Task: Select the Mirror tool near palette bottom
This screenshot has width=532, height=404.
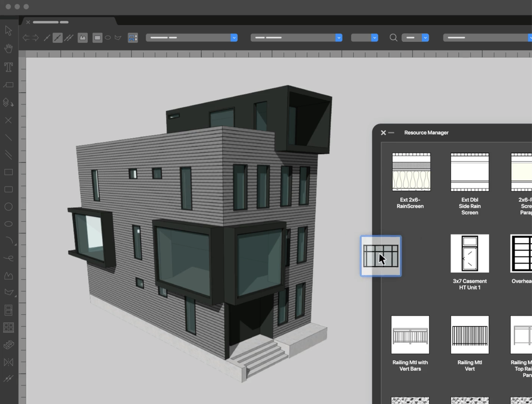Action: [8, 362]
